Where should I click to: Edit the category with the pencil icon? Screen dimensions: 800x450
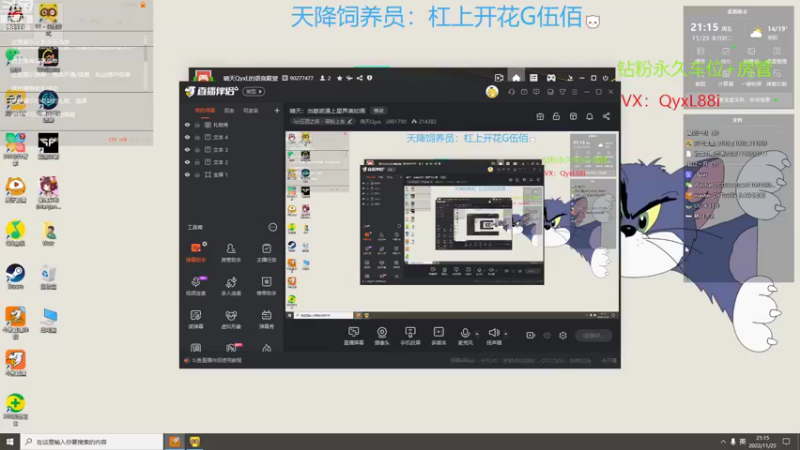[x=349, y=121]
